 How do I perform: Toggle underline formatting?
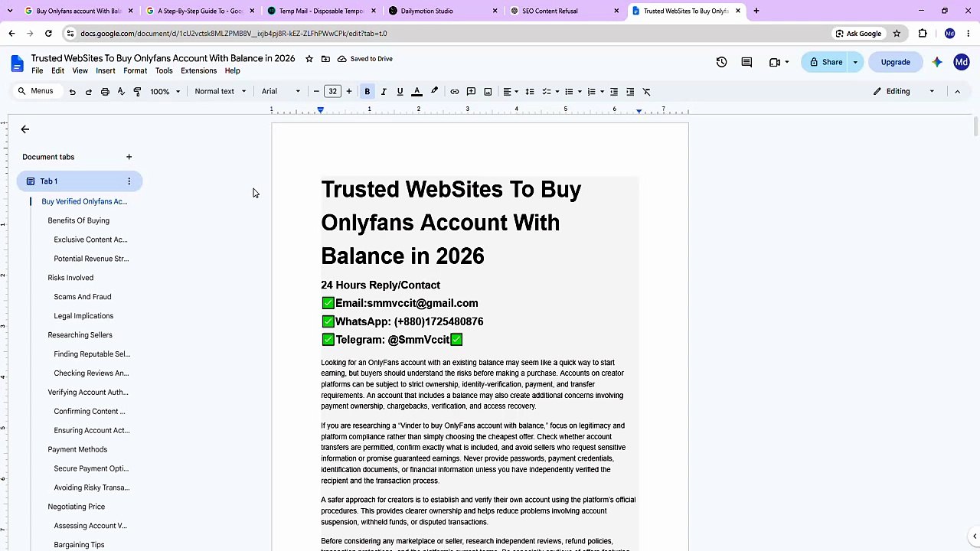click(400, 92)
